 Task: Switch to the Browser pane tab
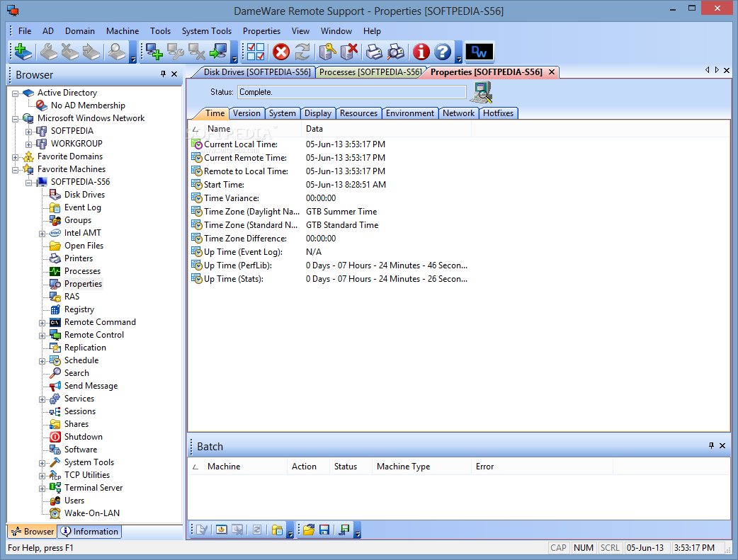tap(33, 531)
